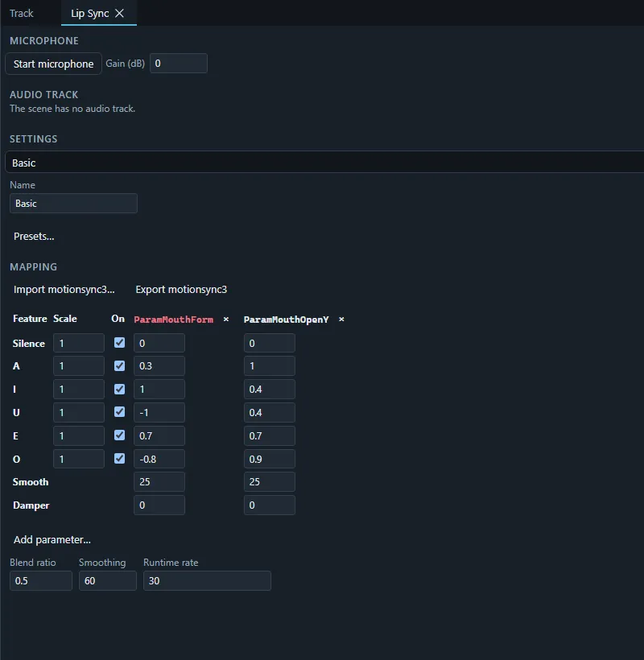Toggle the U feature checkbox

click(119, 411)
